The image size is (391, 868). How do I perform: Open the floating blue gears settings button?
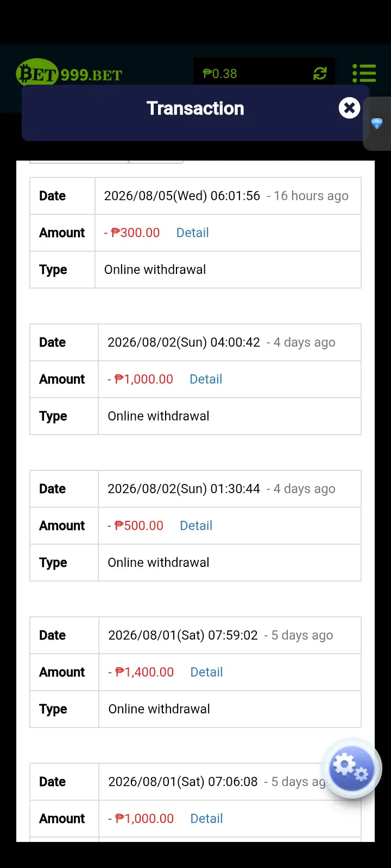pos(352,768)
